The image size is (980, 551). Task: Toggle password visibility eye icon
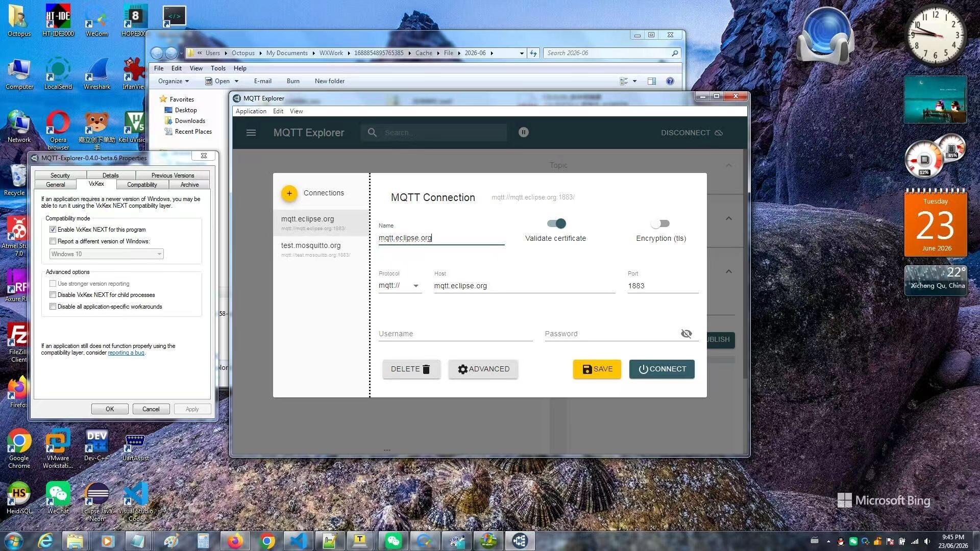pos(686,334)
